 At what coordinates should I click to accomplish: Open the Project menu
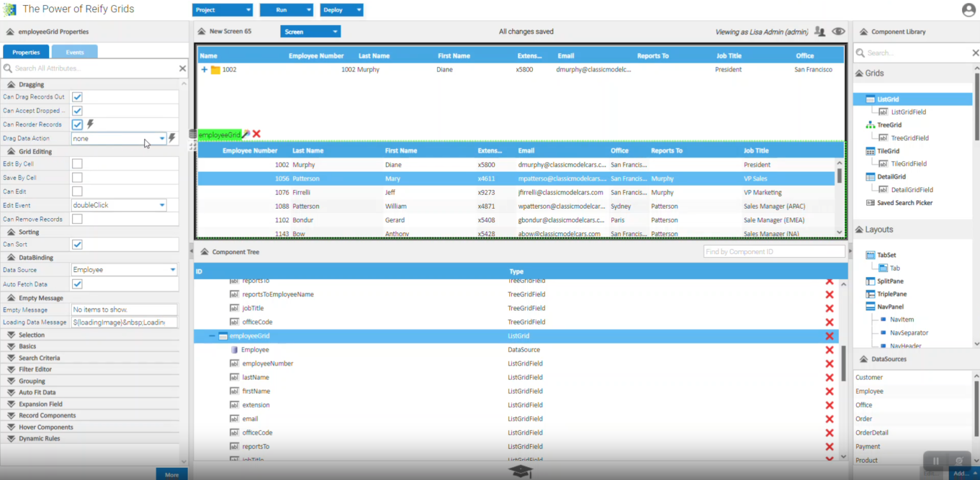222,10
